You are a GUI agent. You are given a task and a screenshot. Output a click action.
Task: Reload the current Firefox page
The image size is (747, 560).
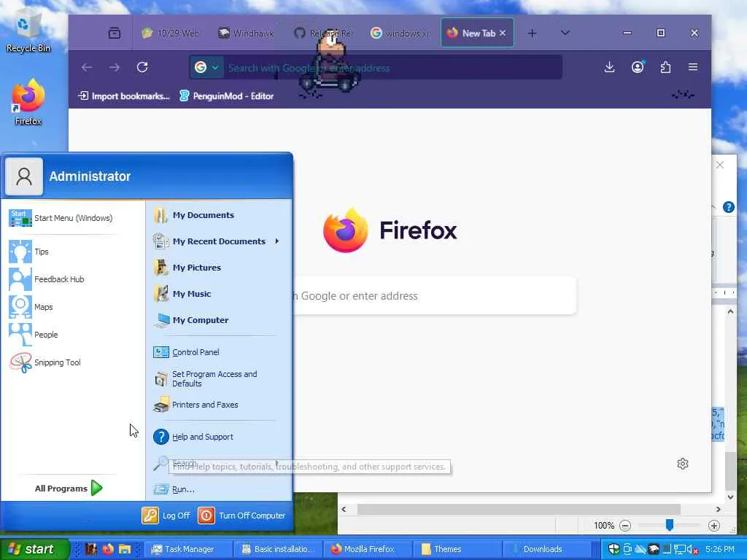(142, 67)
